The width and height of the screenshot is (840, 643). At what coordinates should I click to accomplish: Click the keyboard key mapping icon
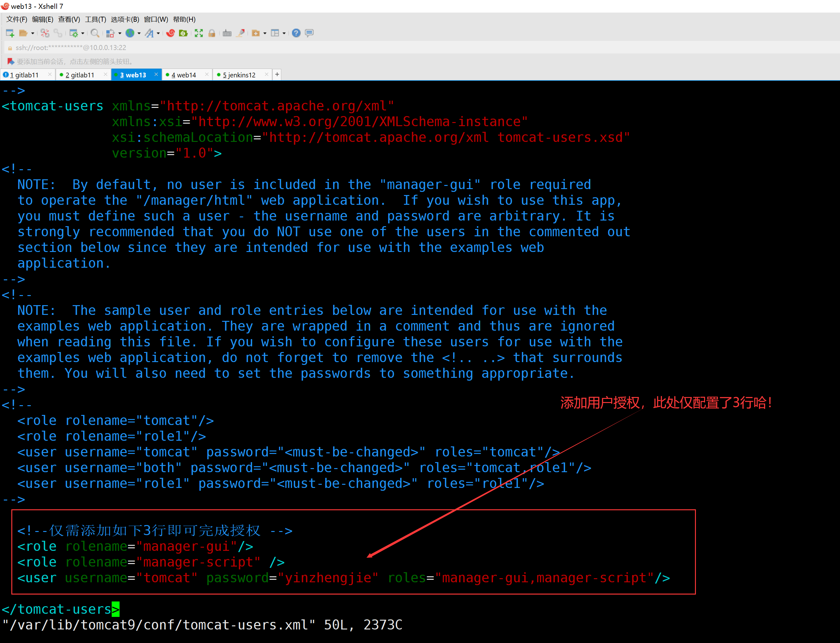pos(227,33)
